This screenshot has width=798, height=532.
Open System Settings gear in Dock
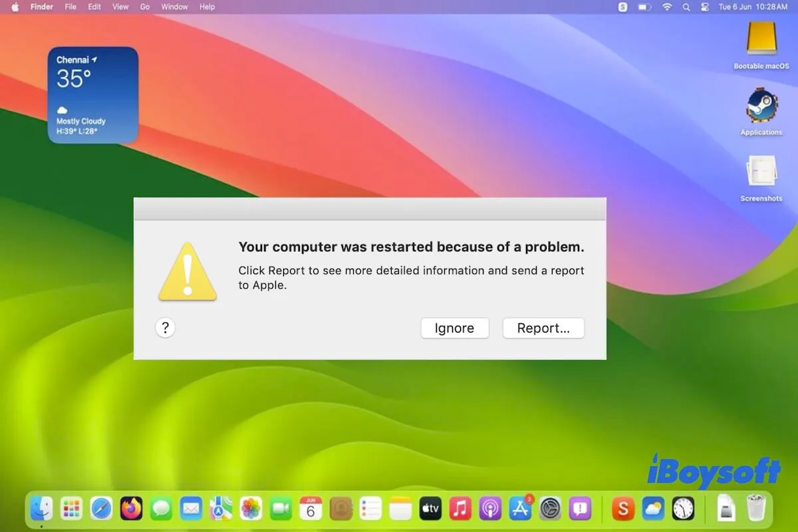(x=551, y=509)
